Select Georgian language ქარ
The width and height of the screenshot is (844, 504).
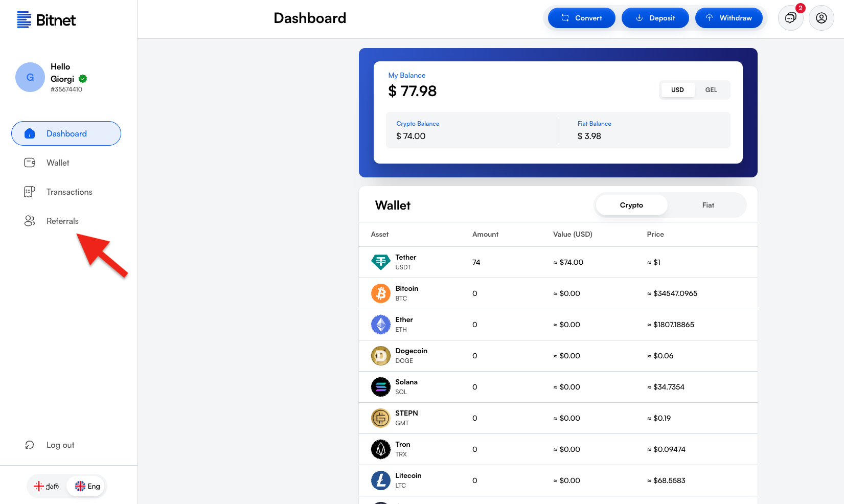point(47,486)
